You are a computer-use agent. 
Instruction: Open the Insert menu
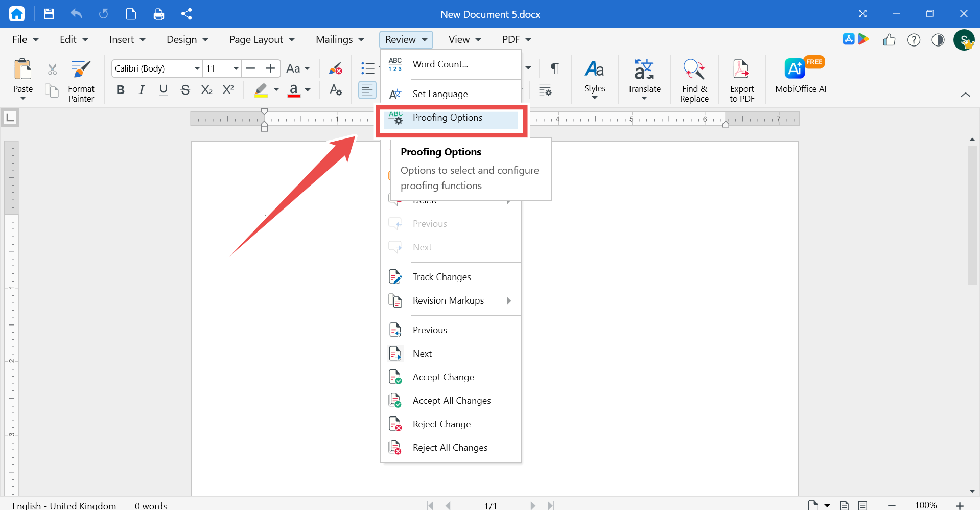pos(127,40)
